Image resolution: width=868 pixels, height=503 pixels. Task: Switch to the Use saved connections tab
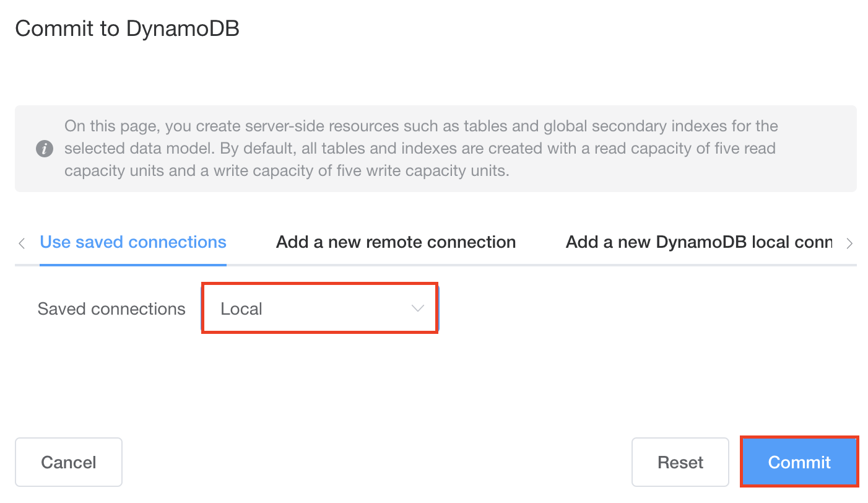(133, 242)
